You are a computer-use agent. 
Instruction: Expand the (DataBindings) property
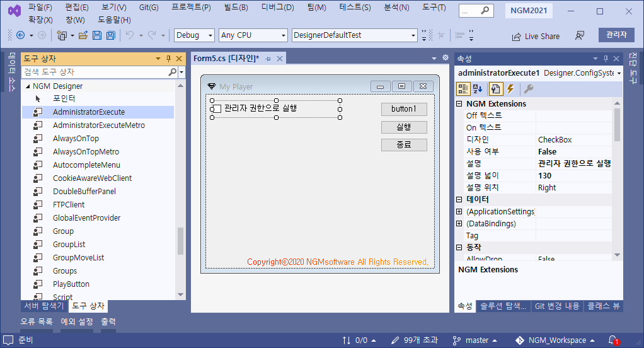[459, 224]
